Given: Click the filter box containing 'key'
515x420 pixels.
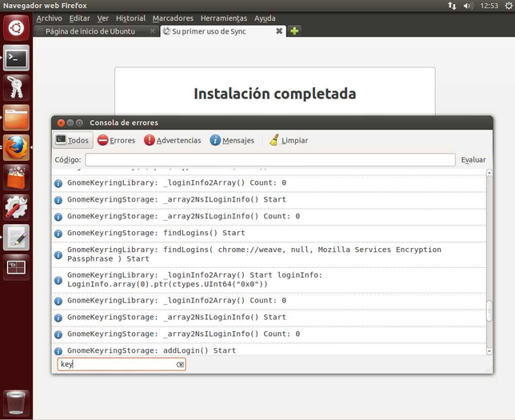Looking at the screenshot, I should [122, 364].
